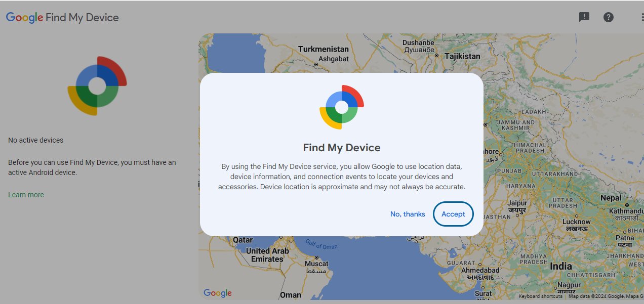Click the Tajikistan label on the map
Image resolution: width=644 pixels, height=304 pixels.
(463, 56)
